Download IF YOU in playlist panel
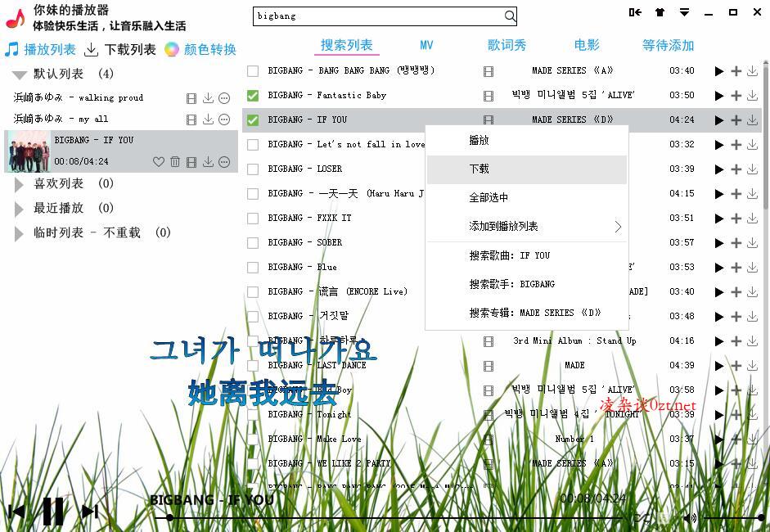This screenshot has width=770, height=532. [x=208, y=161]
